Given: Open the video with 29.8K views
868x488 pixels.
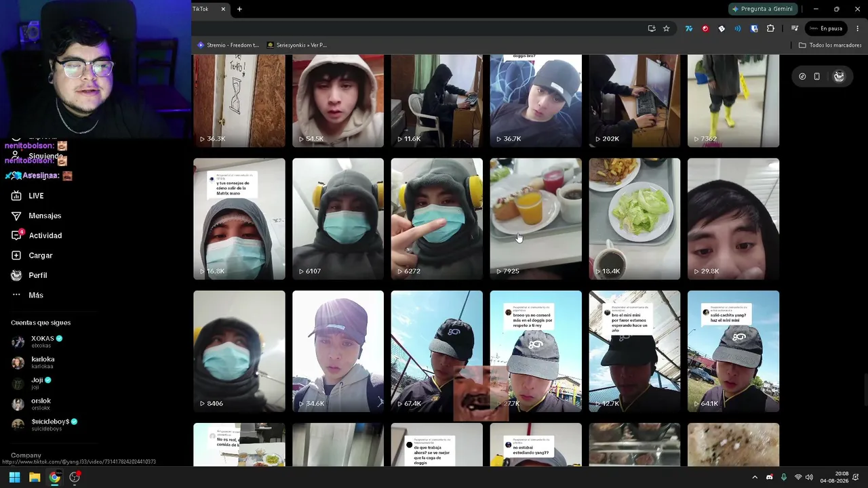Looking at the screenshot, I should tap(734, 219).
